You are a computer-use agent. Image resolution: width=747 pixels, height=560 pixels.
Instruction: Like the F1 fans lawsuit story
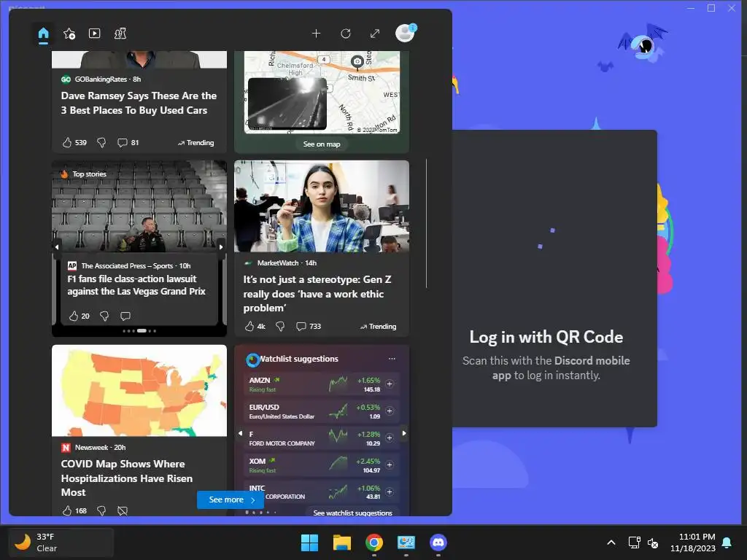74,316
